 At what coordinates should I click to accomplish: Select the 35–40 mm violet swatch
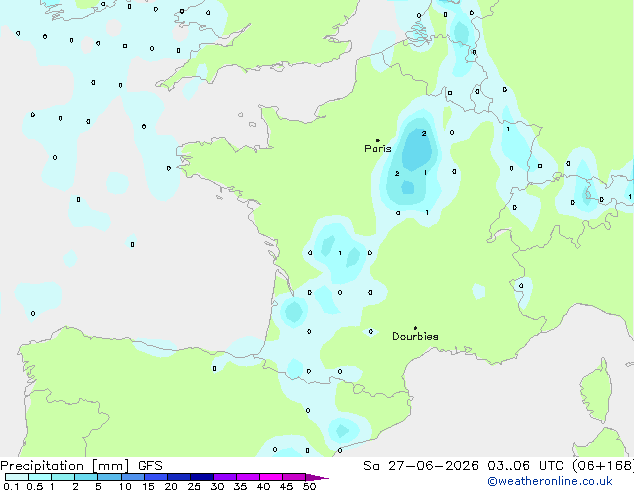click(x=247, y=477)
